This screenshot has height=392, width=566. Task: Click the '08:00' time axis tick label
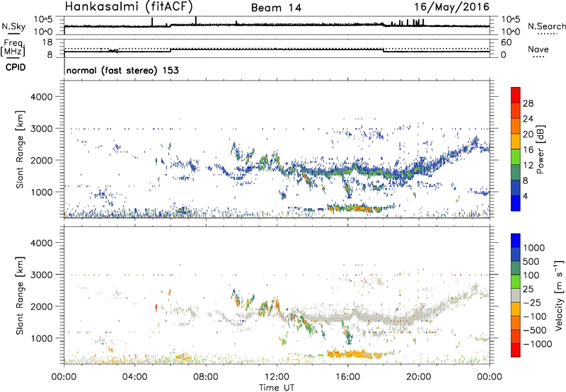coord(206,377)
